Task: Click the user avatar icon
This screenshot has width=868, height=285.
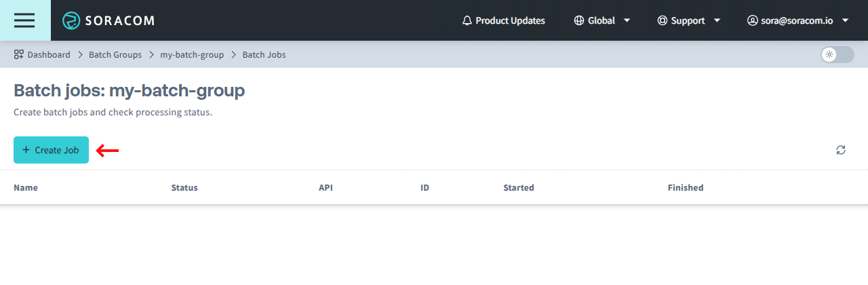Action: pos(752,20)
